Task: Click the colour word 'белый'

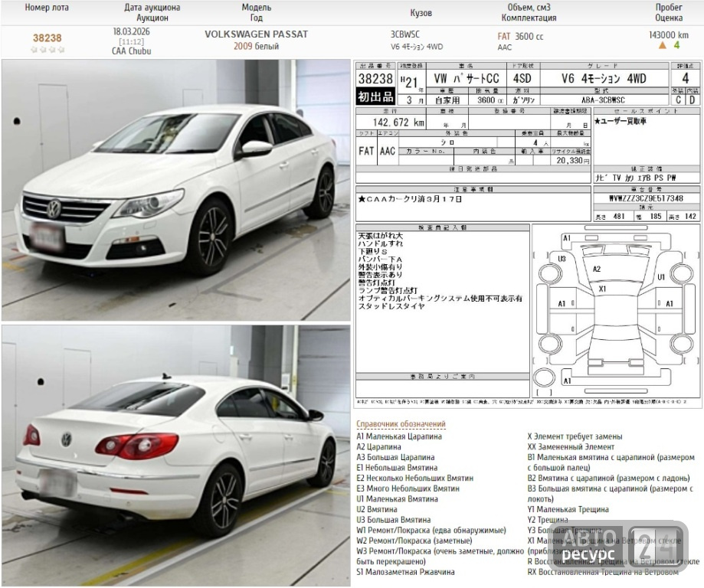Action: pos(267,46)
